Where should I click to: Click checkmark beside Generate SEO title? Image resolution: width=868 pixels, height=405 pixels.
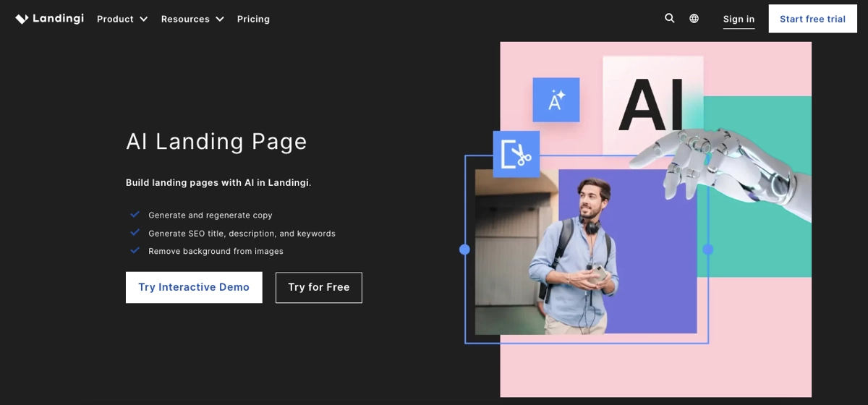[135, 233]
